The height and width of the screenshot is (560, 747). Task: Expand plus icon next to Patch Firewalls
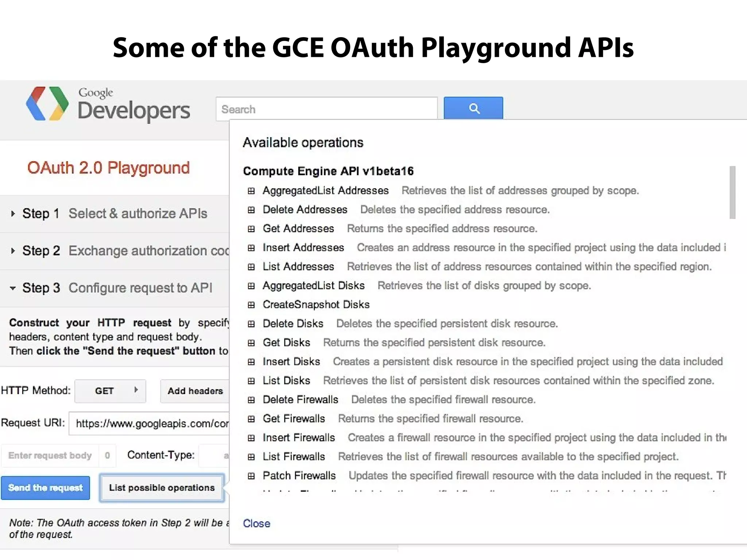251,475
